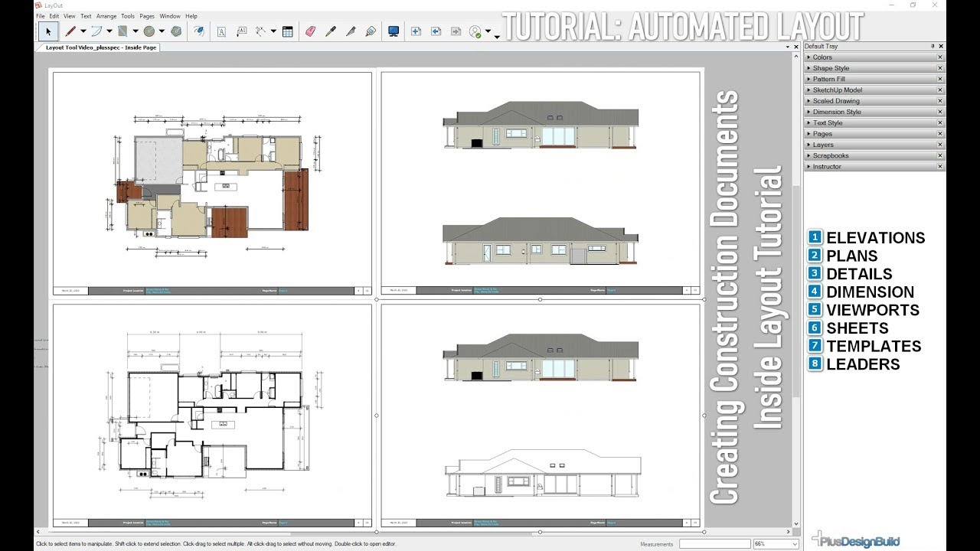Viewport: 980px width, 551px height.
Task: Activate the Offset tool
Action: click(x=199, y=31)
